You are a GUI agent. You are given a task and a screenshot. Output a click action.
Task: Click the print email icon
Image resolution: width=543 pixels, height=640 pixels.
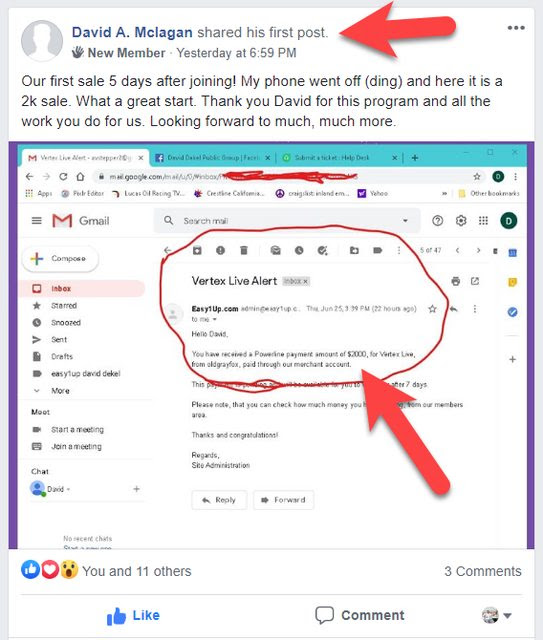[456, 281]
